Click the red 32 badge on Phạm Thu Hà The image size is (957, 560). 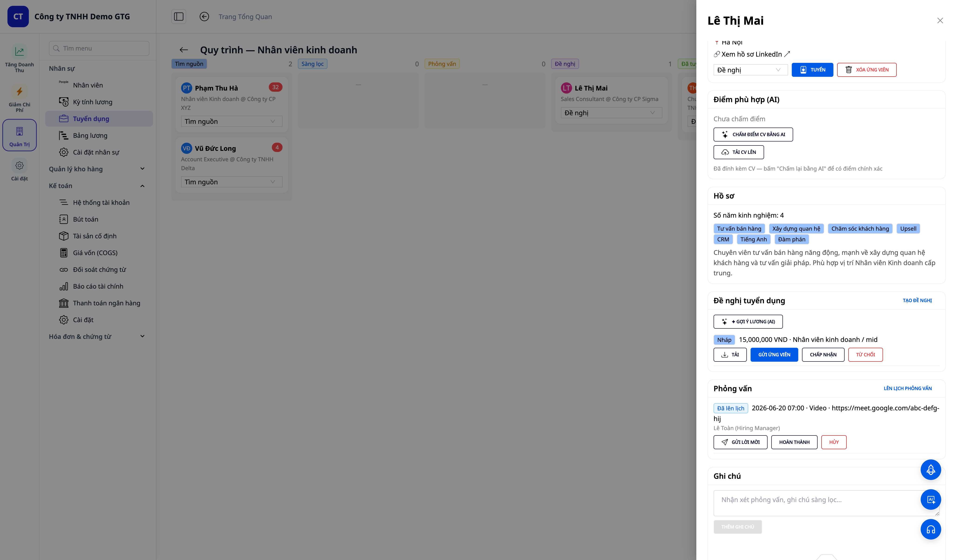[x=275, y=87]
